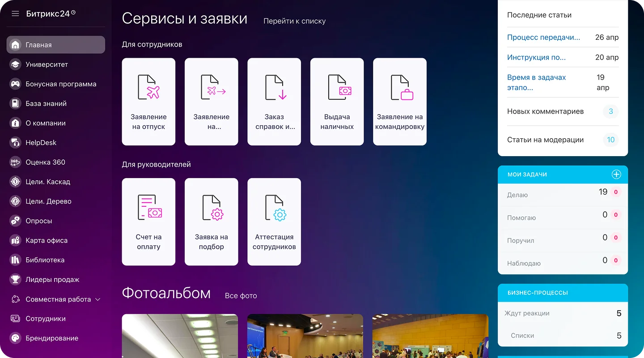
Task: Click the Последние статьи heading
Action: coord(539,15)
